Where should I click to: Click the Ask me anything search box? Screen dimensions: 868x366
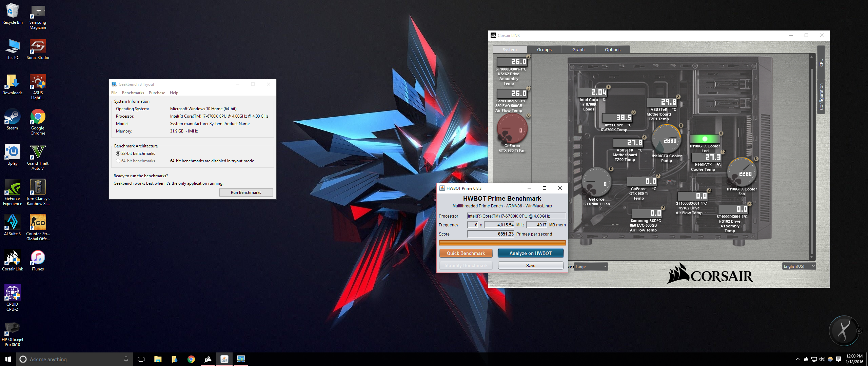74,359
